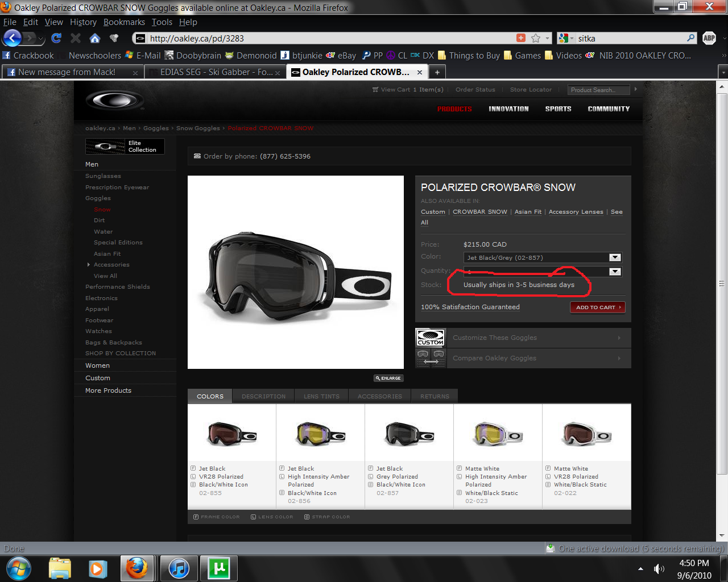Open the Description tab
The width and height of the screenshot is (728, 582).
tap(263, 396)
